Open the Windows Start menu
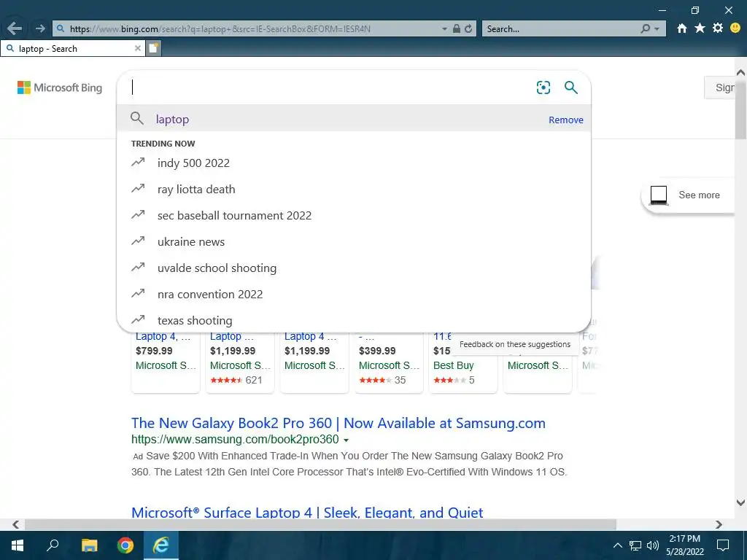The image size is (747, 560). [18, 545]
